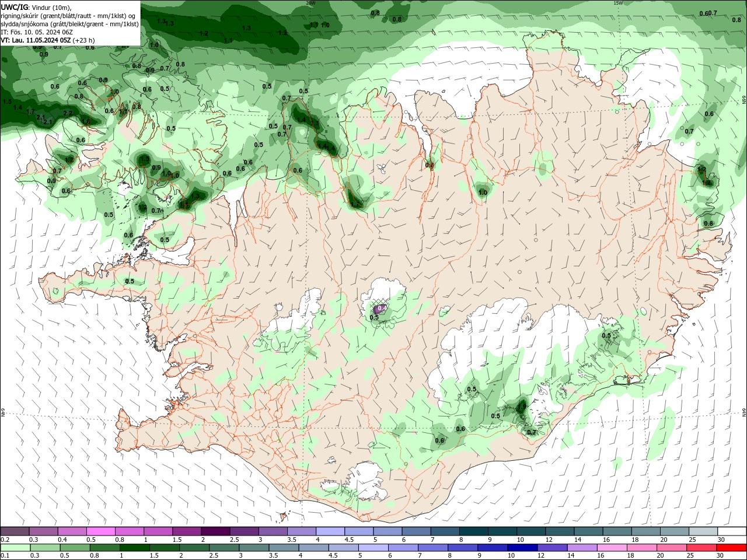
Task: Click the '2.2' precipitation value on the map
Action: pos(68,113)
